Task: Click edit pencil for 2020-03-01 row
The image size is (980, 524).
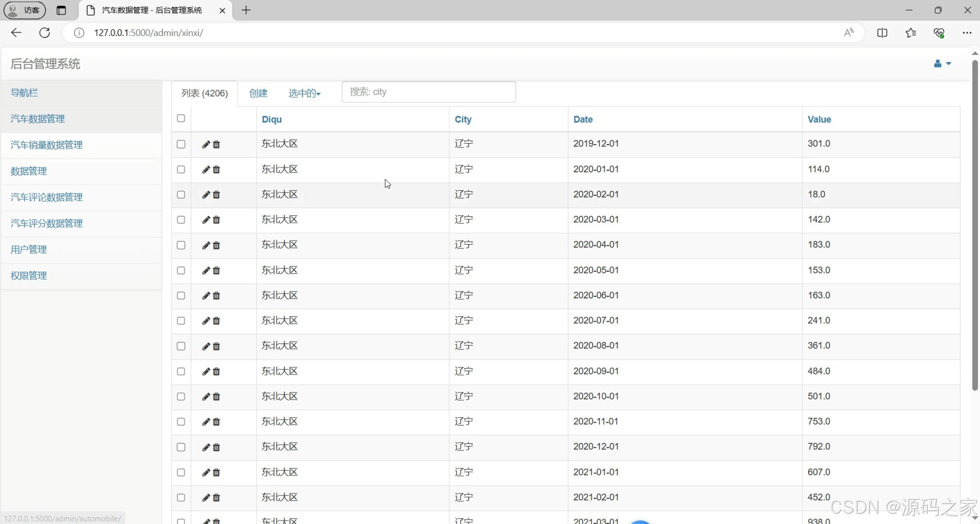Action: (x=206, y=220)
